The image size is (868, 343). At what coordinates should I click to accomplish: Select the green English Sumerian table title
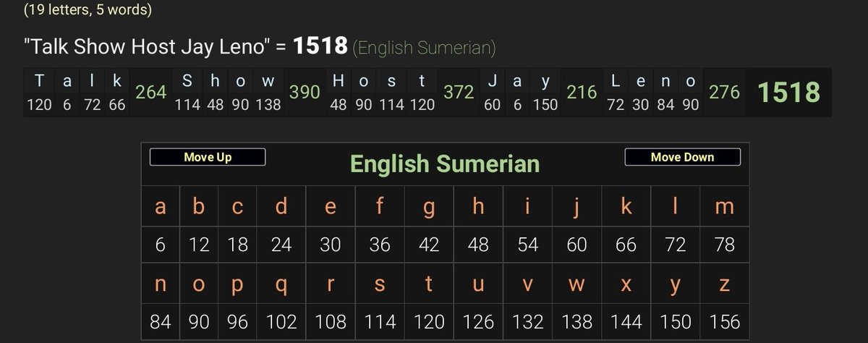coord(445,164)
